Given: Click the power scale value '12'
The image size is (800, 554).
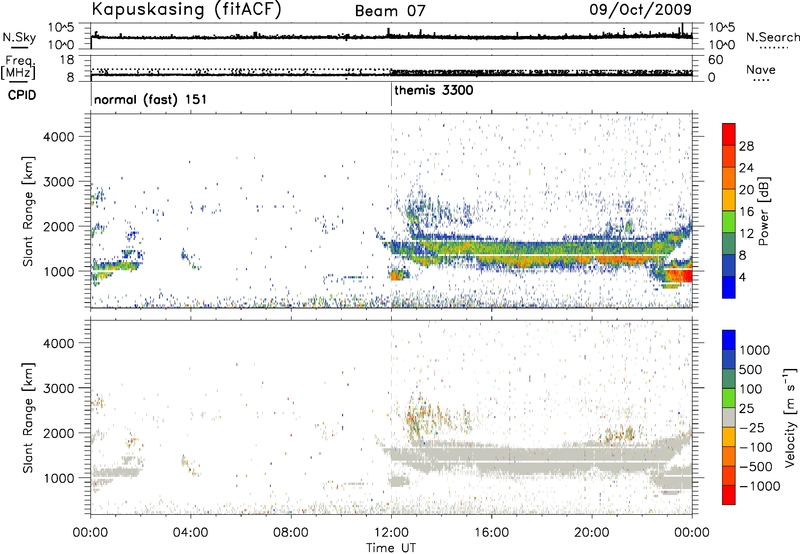Looking at the screenshot, I should coord(746,234).
